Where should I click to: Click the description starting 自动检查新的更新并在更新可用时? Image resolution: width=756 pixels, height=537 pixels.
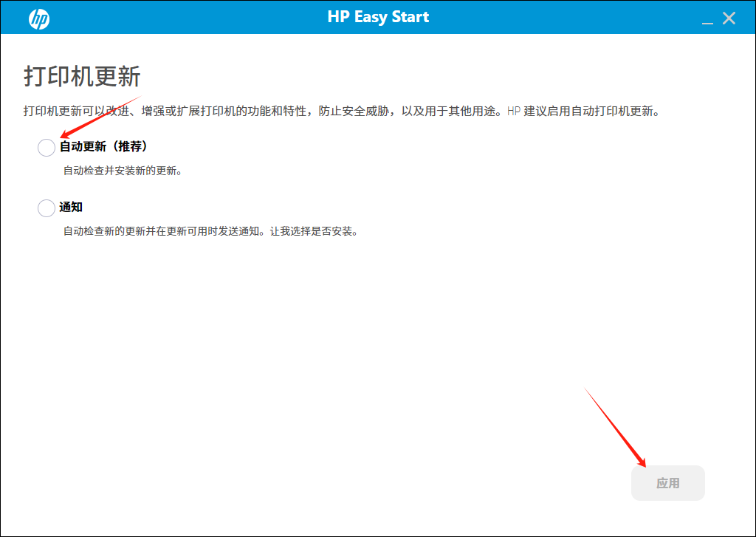click(211, 232)
